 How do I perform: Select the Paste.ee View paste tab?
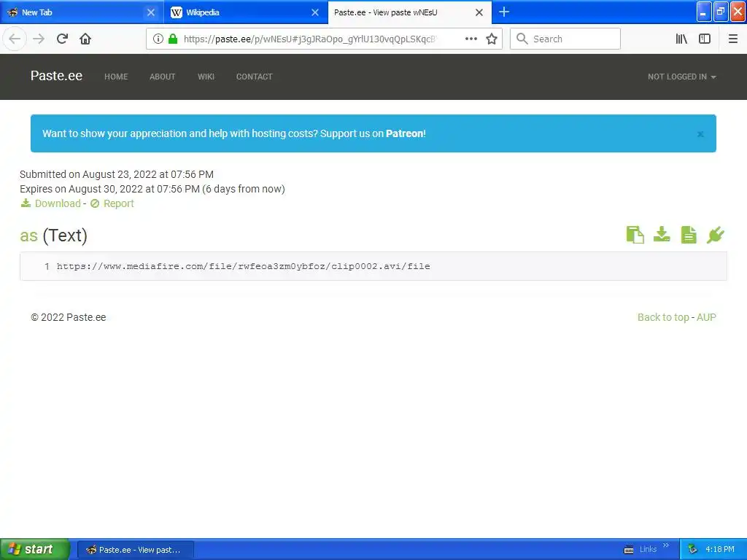pyautogui.click(x=410, y=12)
